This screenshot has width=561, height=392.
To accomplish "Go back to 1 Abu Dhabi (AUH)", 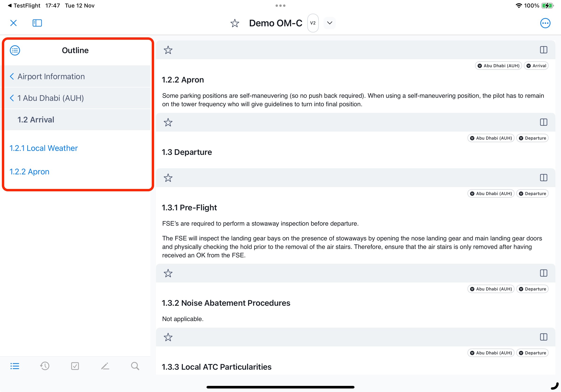I will [47, 98].
